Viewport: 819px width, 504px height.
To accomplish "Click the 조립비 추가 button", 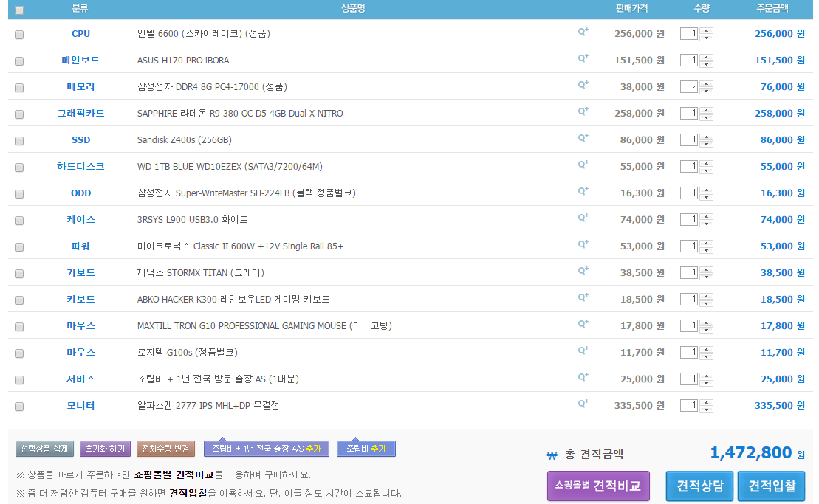I will (366, 449).
